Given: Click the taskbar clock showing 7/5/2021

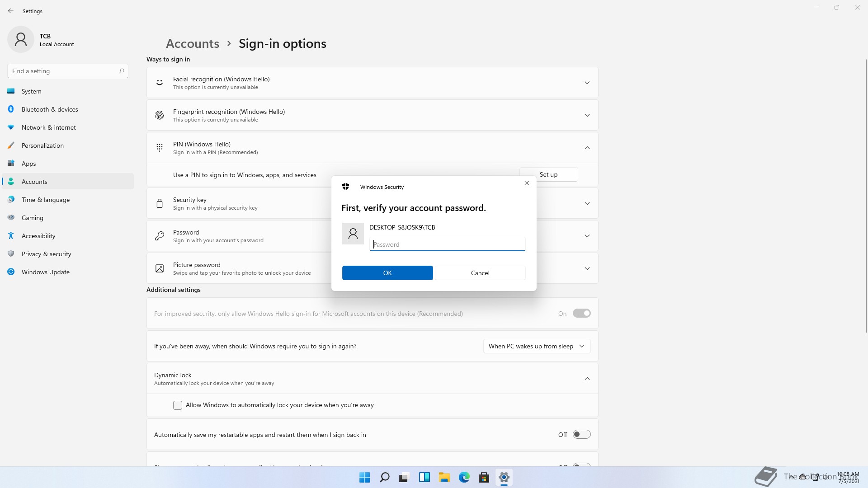Looking at the screenshot, I should point(848,478).
